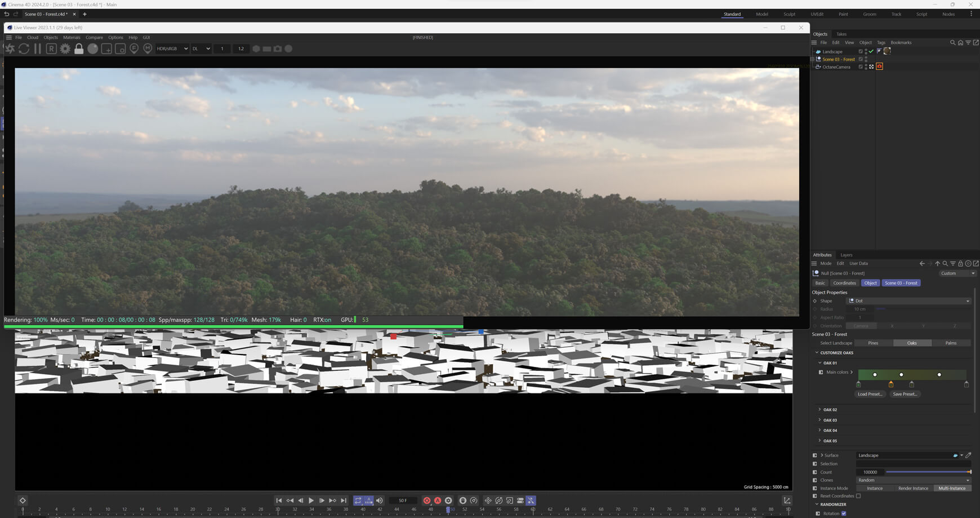This screenshot has width=980, height=518.
Task: Select Pines landscape option
Action: [x=873, y=343]
